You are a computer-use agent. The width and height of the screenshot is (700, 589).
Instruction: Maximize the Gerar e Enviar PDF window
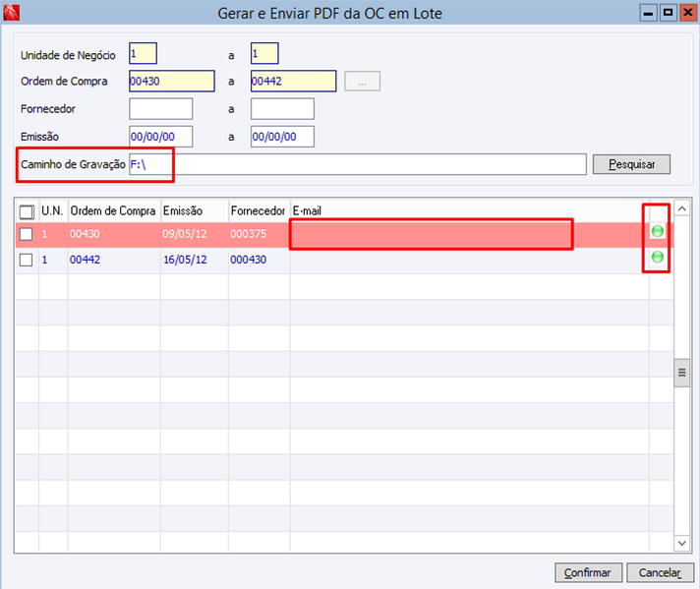pos(668,13)
